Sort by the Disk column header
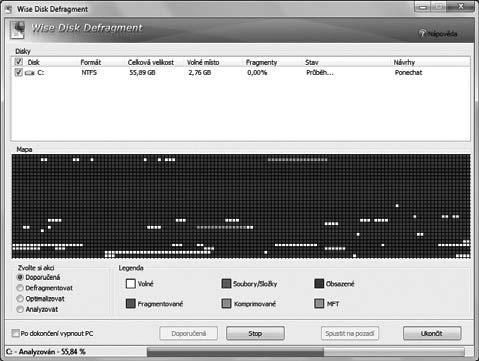 click(34, 62)
